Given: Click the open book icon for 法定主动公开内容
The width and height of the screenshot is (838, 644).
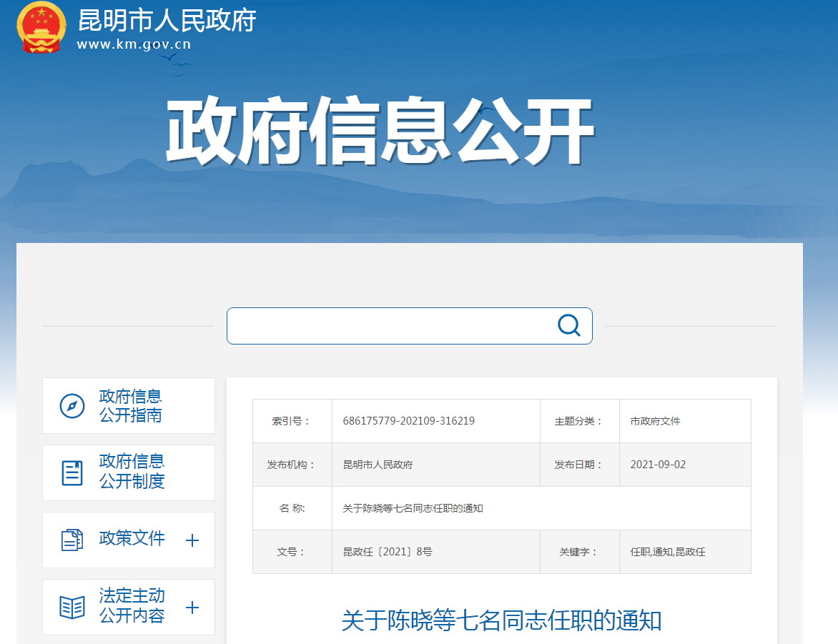Looking at the screenshot, I should 72,607.
